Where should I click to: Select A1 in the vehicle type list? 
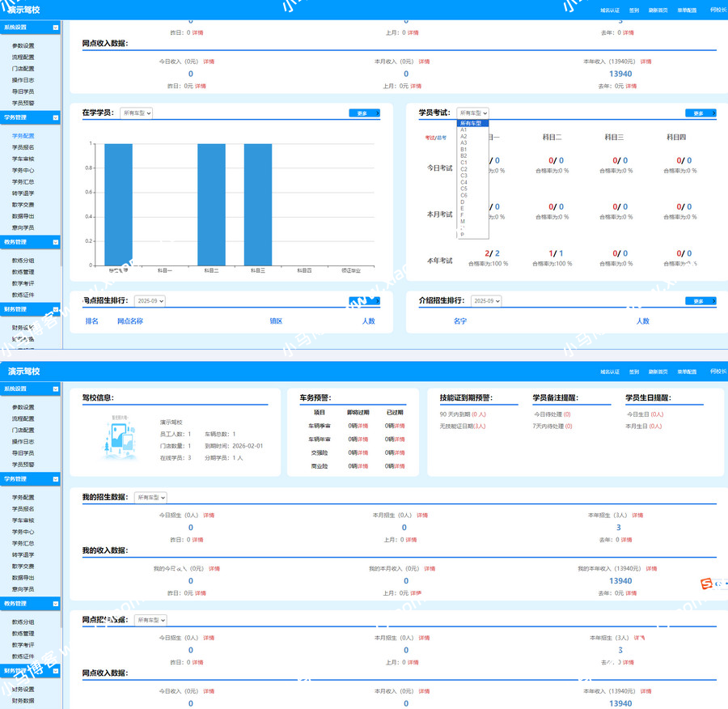click(x=463, y=130)
